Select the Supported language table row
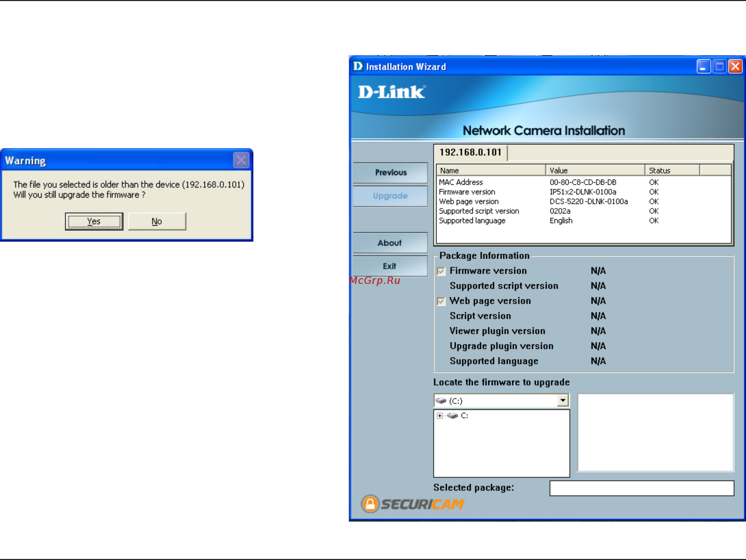746x560 pixels. (583, 221)
